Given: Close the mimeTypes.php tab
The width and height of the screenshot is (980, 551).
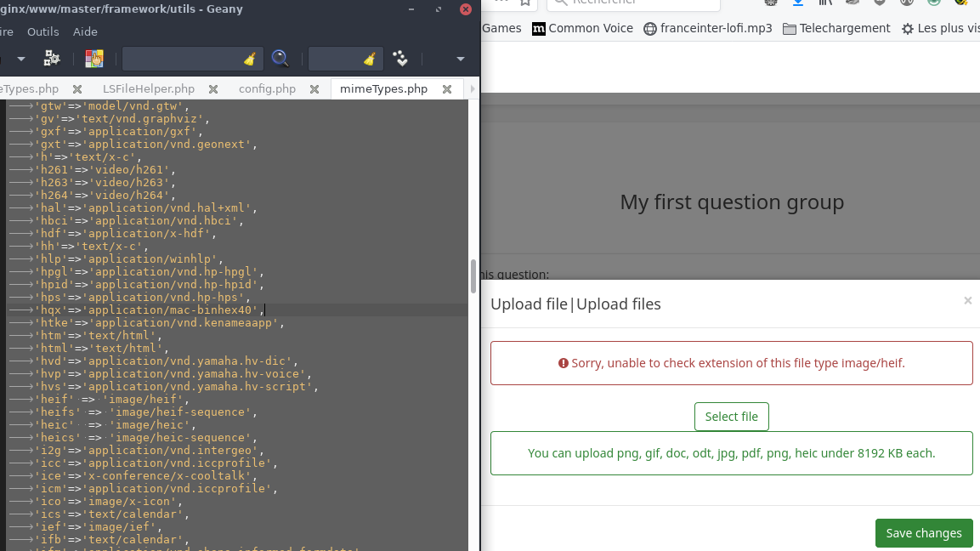Looking at the screenshot, I should (x=446, y=89).
